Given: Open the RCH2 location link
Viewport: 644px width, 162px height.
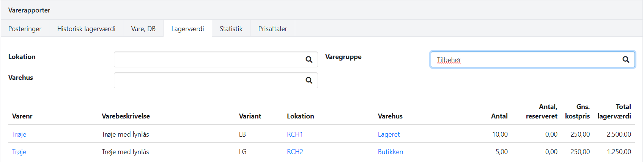Looking at the screenshot, I should point(295,152).
